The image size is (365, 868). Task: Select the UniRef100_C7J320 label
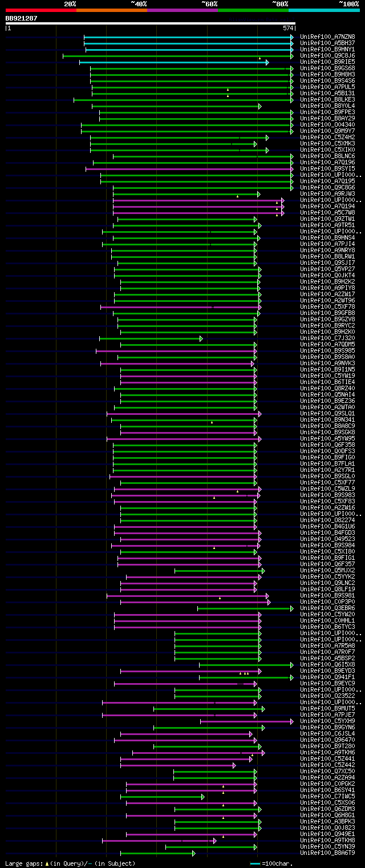pyautogui.click(x=327, y=338)
